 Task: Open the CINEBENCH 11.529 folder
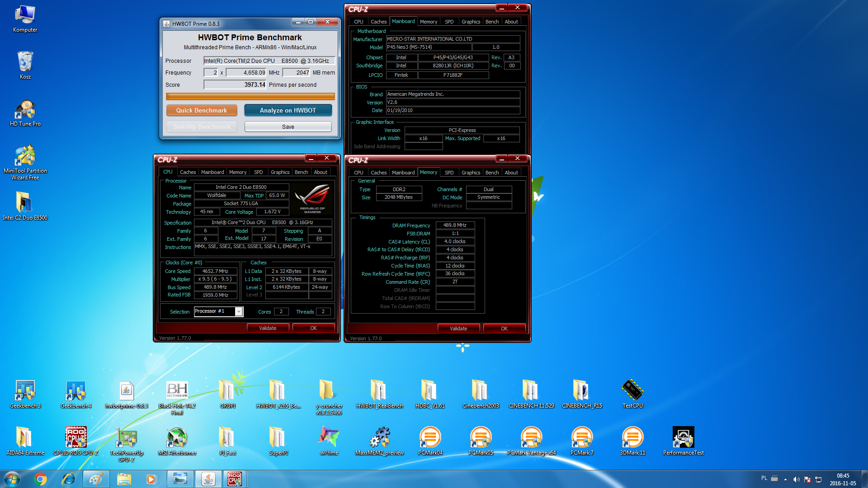tap(531, 394)
